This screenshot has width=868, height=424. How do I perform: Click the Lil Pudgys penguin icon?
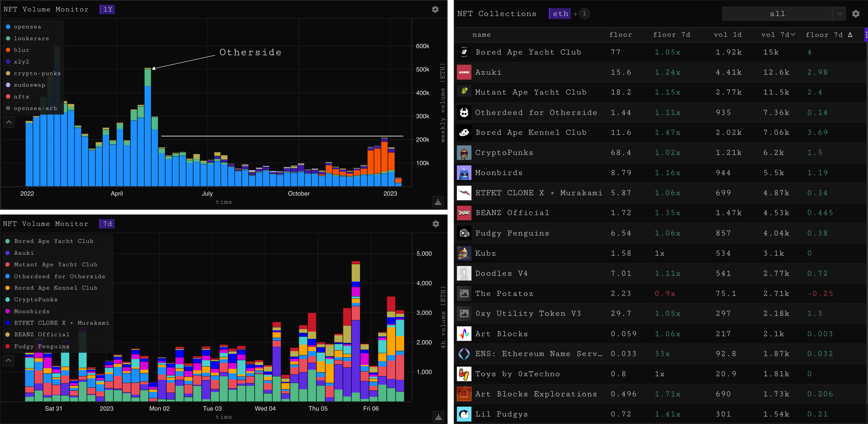coord(464,414)
